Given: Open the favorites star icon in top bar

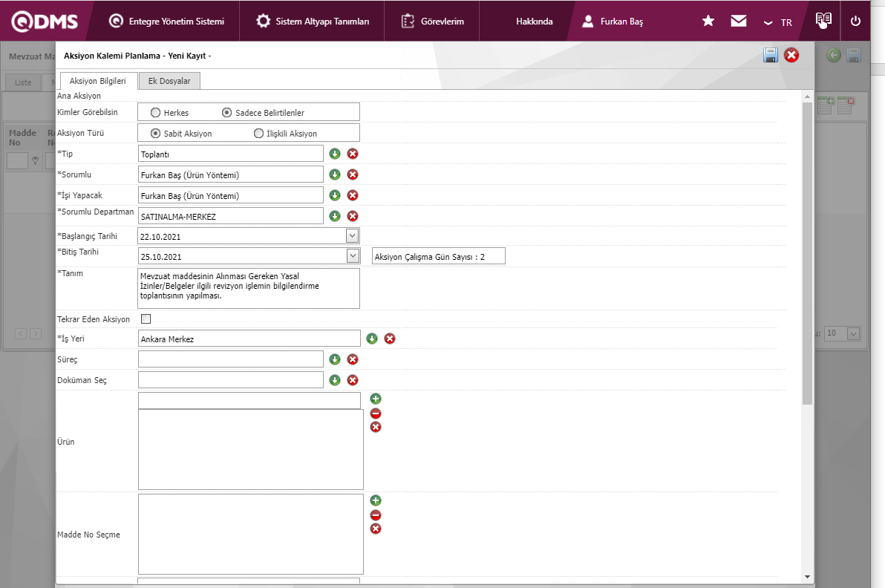Looking at the screenshot, I should [x=708, y=22].
